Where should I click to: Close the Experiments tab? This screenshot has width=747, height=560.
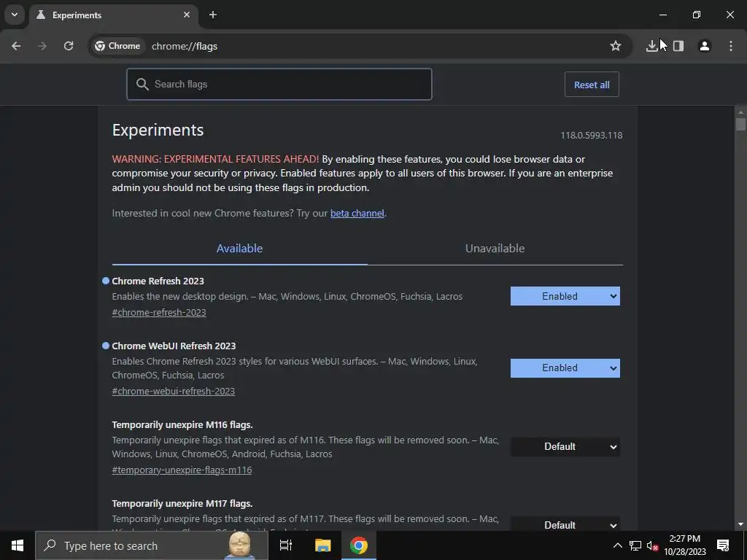pyautogui.click(x=187, y=15)
